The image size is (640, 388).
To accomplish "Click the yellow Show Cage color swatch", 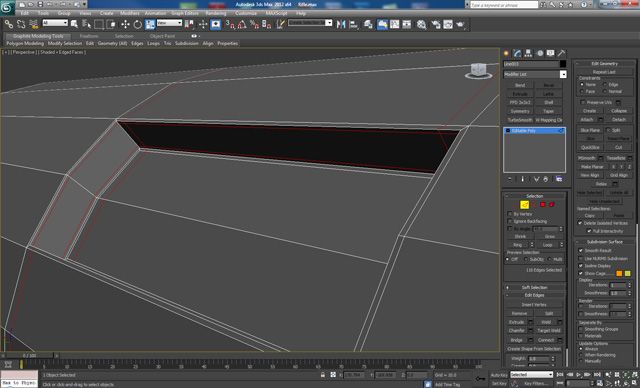I will [628, 273].
